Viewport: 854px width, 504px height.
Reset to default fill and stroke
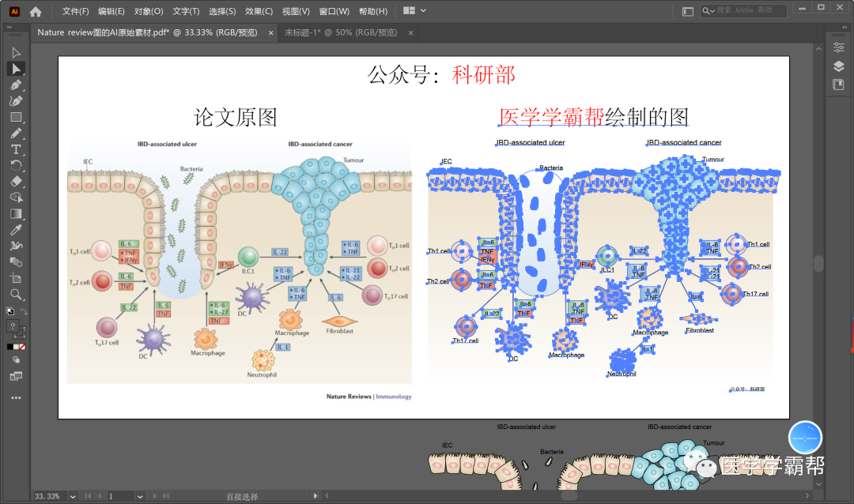pyautogui.click(x=9, y=311)
